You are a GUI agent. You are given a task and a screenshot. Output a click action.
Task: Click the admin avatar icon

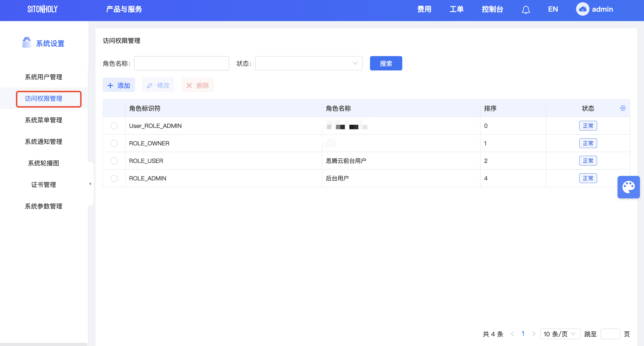pos(583,9)
